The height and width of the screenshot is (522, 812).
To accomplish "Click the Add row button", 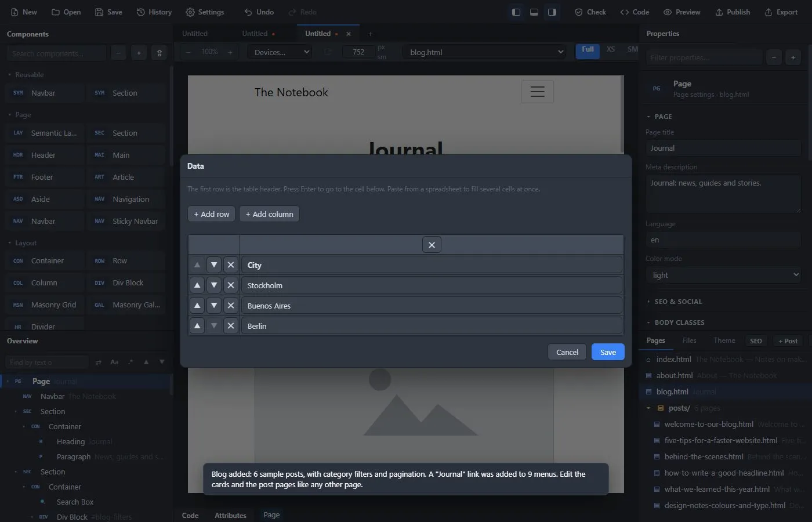I will pos(212,214).
